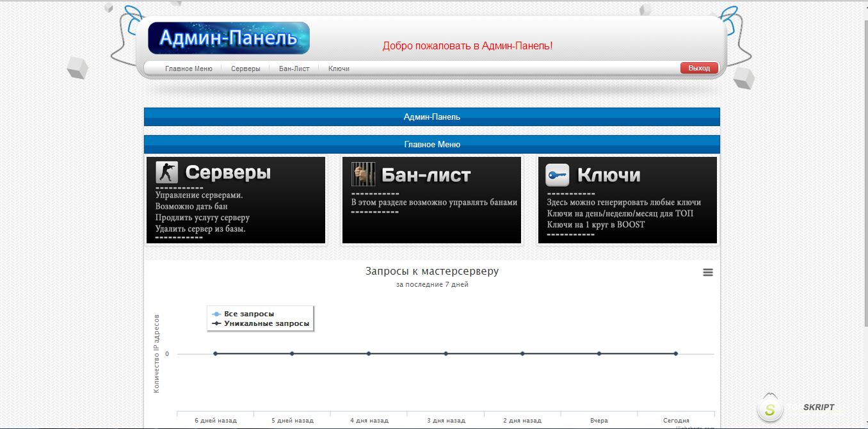Viewport: 868px width, 429px height.
Task: Click text Удалить сервер из базы.
Action: click(200, 229)
